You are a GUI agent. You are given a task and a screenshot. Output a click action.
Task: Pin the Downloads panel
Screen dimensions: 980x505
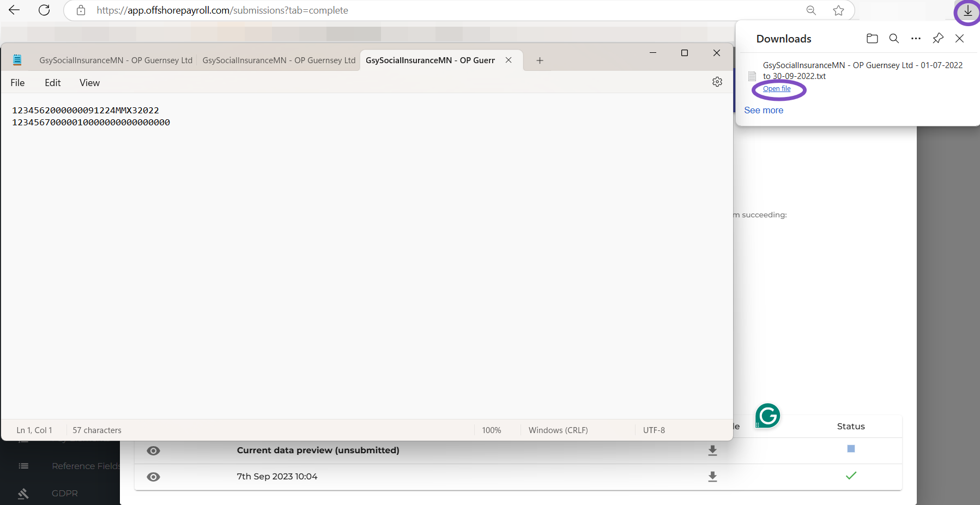pyautogui.click(x=937, y=38)
